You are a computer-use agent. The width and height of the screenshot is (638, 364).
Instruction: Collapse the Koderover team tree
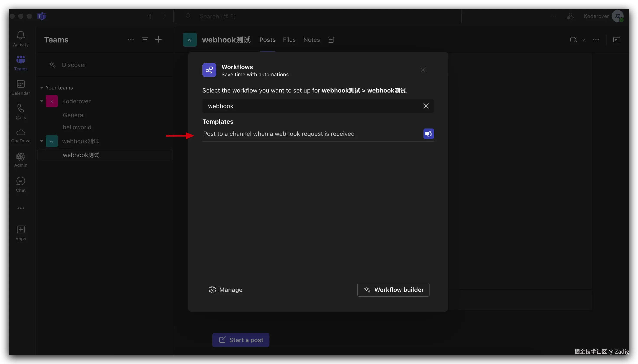(x=42, y=101)
